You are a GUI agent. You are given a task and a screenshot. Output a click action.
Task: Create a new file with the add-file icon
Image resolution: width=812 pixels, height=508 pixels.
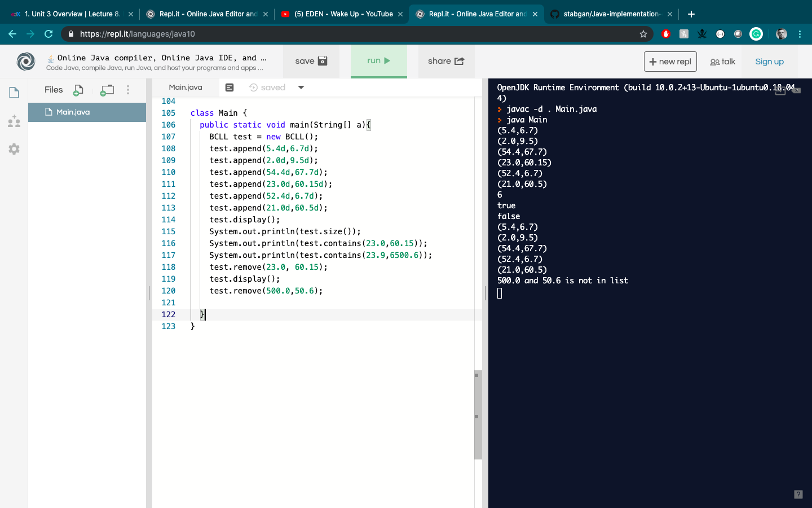(78, 90)
